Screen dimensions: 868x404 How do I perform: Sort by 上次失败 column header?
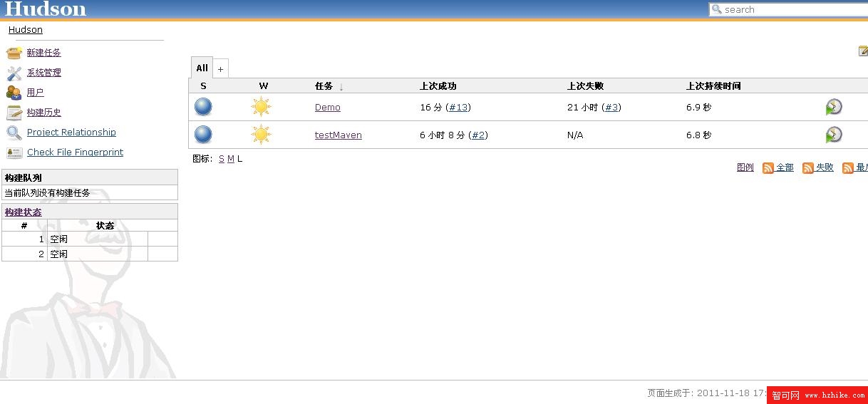(x=585, y=86)
